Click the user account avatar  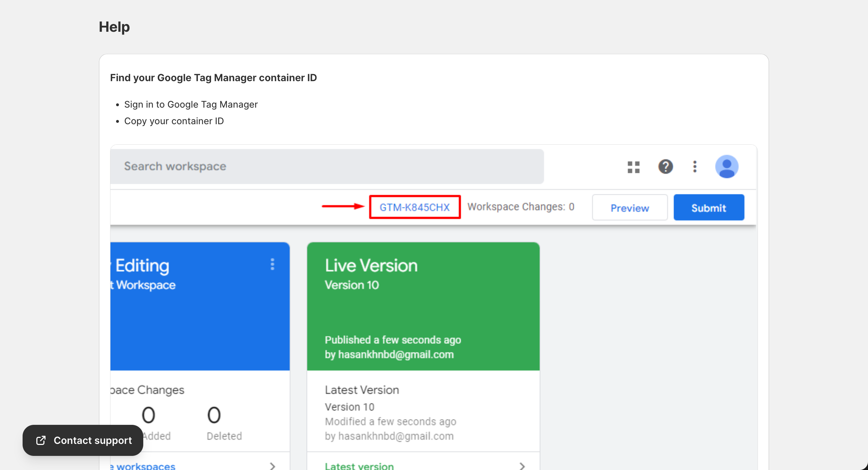coord(727,167)
